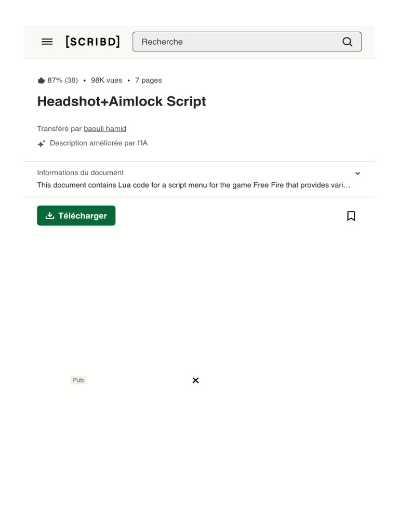
Task: Click the 98K vues counter
Action: [107, 81]
